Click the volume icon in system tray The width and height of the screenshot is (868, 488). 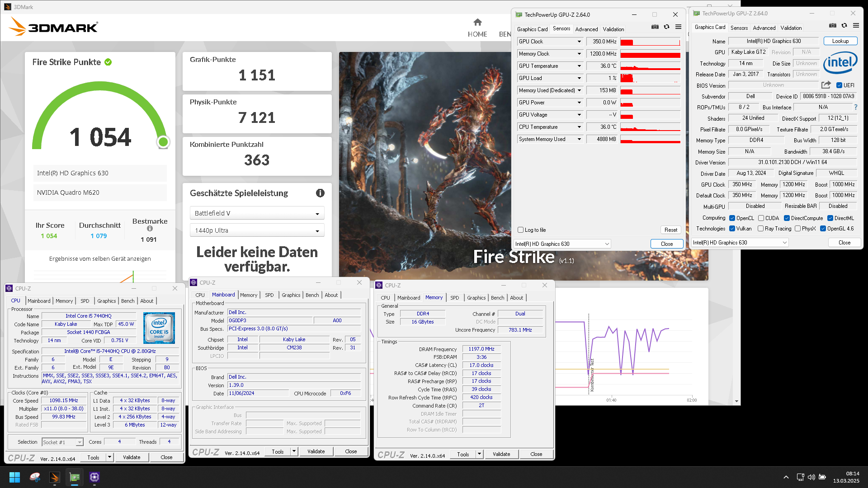pos(811,477)
